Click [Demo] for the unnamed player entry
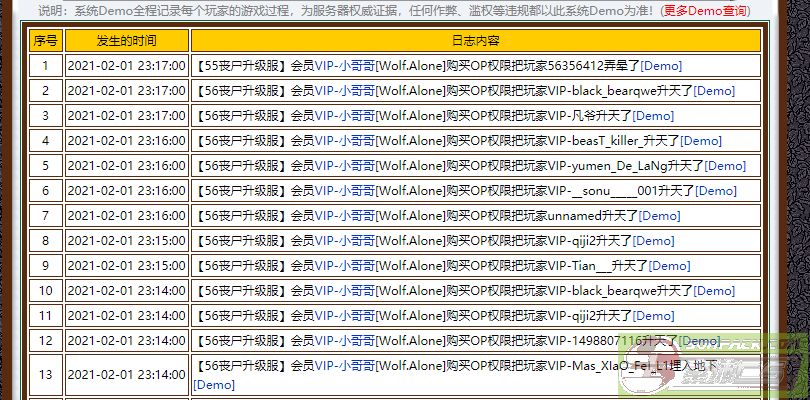 659,216
